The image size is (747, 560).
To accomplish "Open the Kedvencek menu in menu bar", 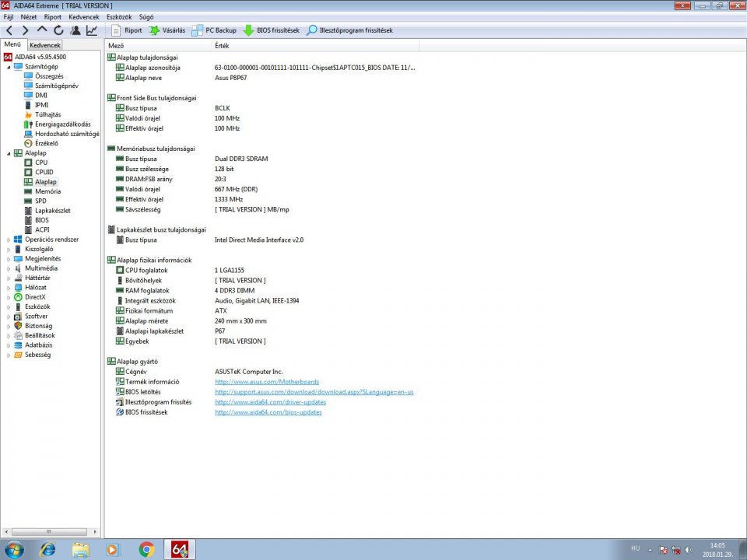I will (x=84, y=16).
